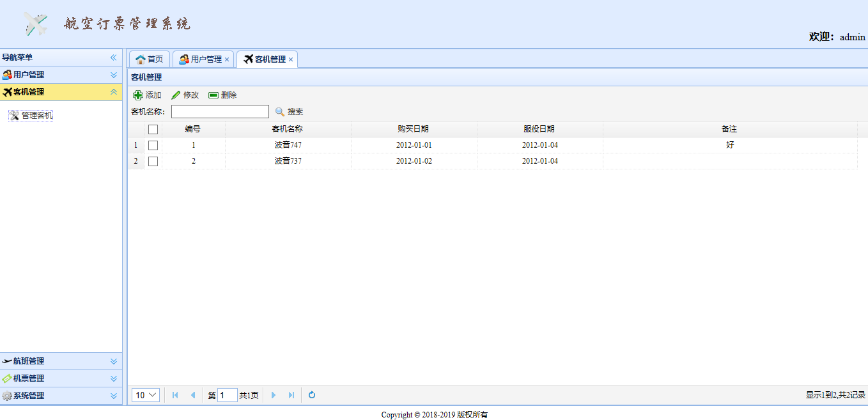Click the purchase date 2012-01-02

(414, 161)
